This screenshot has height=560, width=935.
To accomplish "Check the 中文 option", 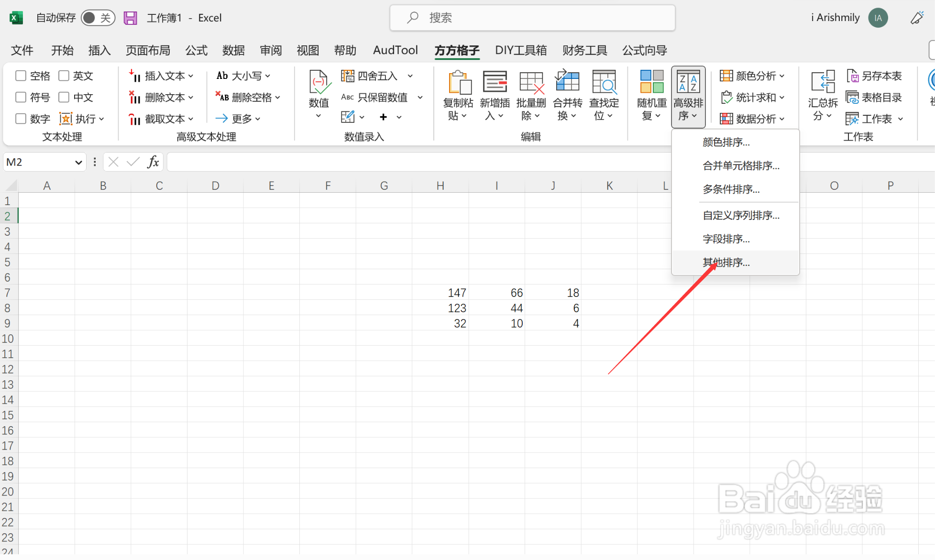I will [x=65, y=97].
